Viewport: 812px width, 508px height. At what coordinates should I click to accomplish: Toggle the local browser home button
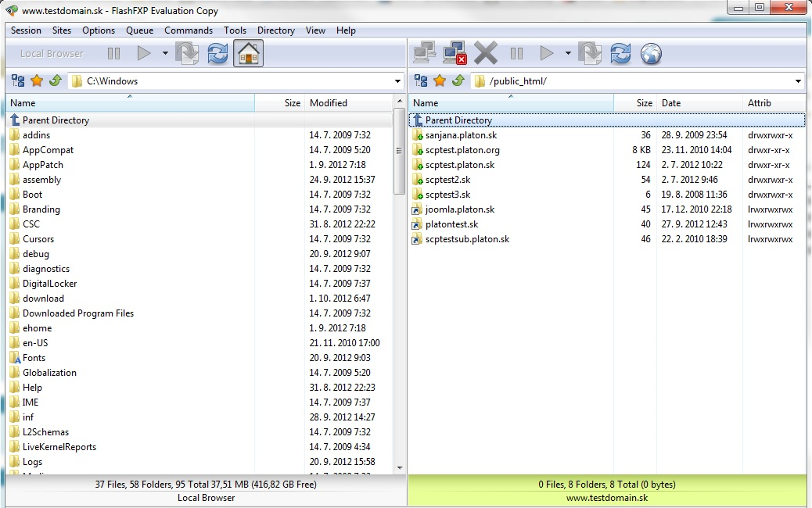pyautogui.click(x=248, y=53)
